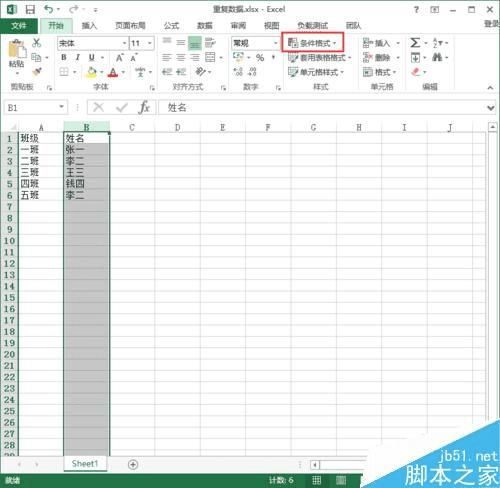This screenshot has height=488, width=500.
Task: Switch to 页面布局 tab
Action: pos(130,26)
